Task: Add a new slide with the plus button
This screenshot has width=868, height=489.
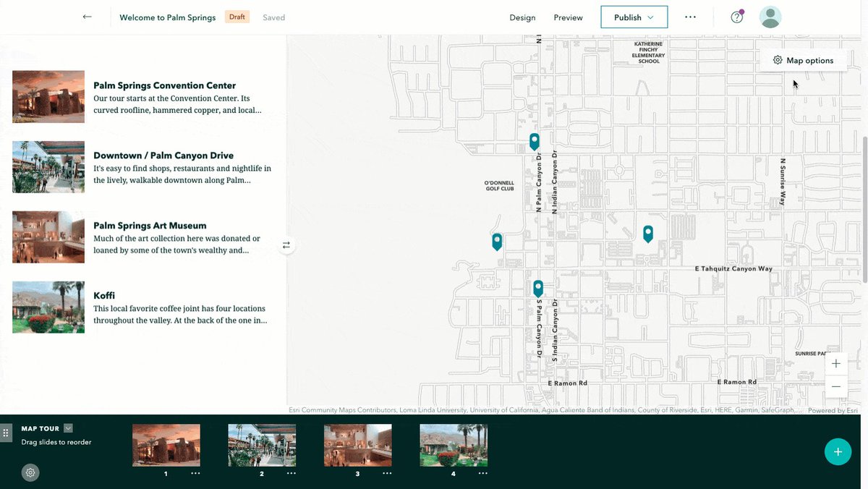Action: click(x=838, y=451)
